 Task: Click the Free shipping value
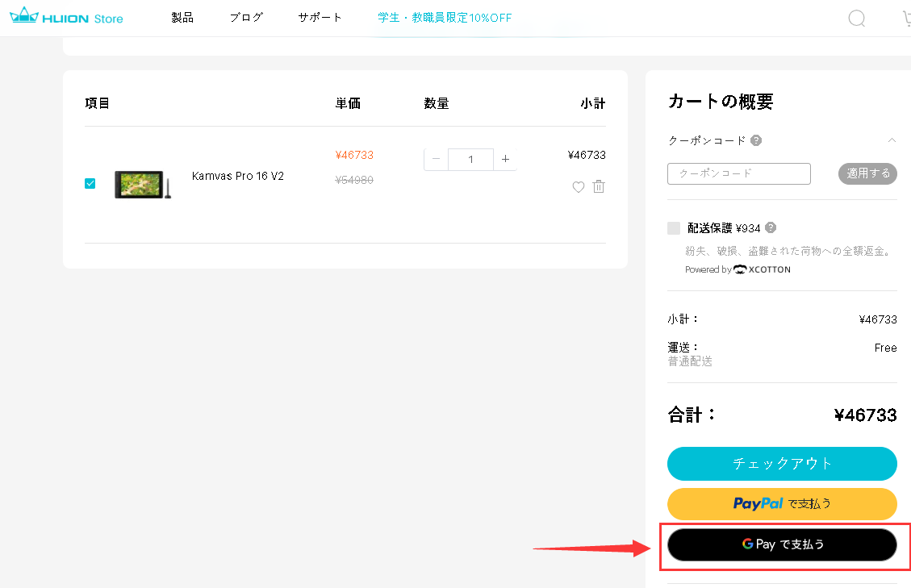coord(885,348)
